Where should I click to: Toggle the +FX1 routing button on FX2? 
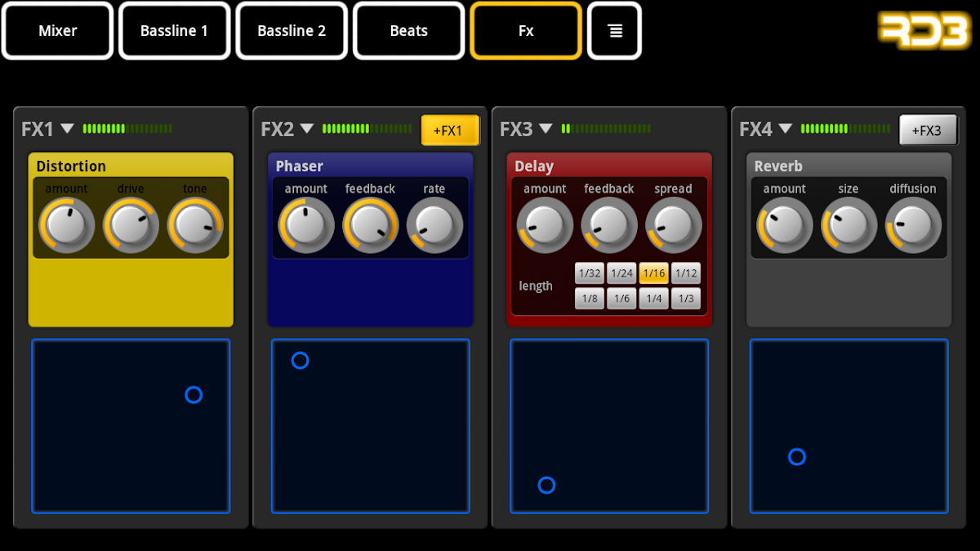pos(450,131)
